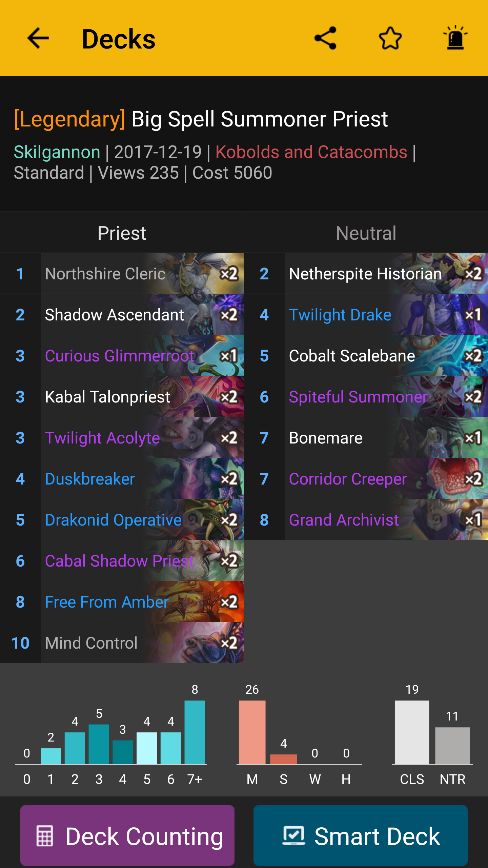Select the Priest column header
This screenshot has height=868, width=488.
(x=122, y=233)
